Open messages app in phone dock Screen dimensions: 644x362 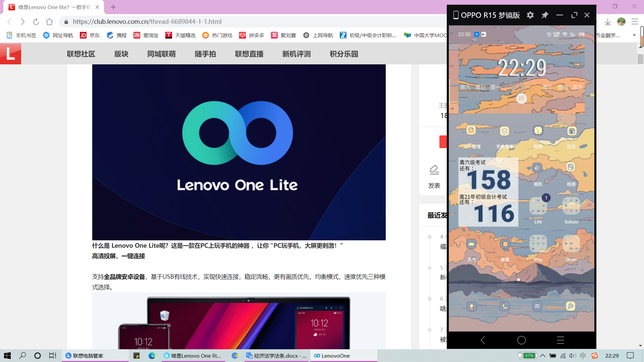pos(537,306)
